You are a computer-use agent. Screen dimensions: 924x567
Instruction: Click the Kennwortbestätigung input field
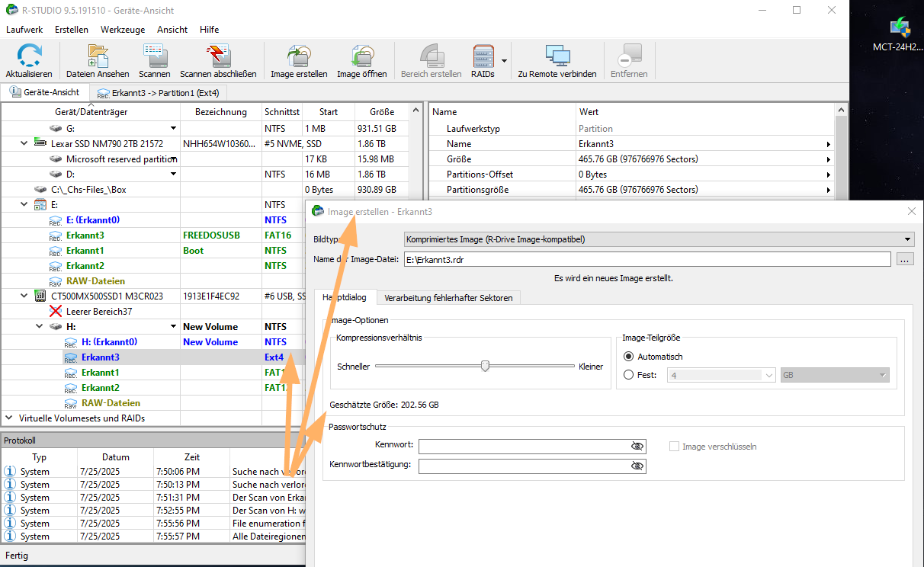point(532,466)
